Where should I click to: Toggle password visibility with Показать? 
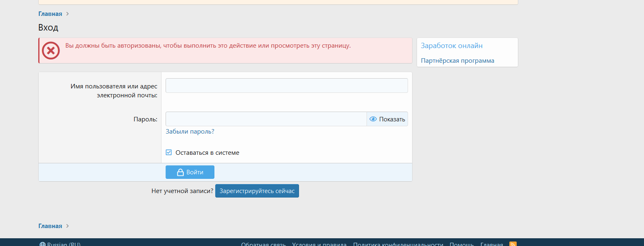click(387, 119)
